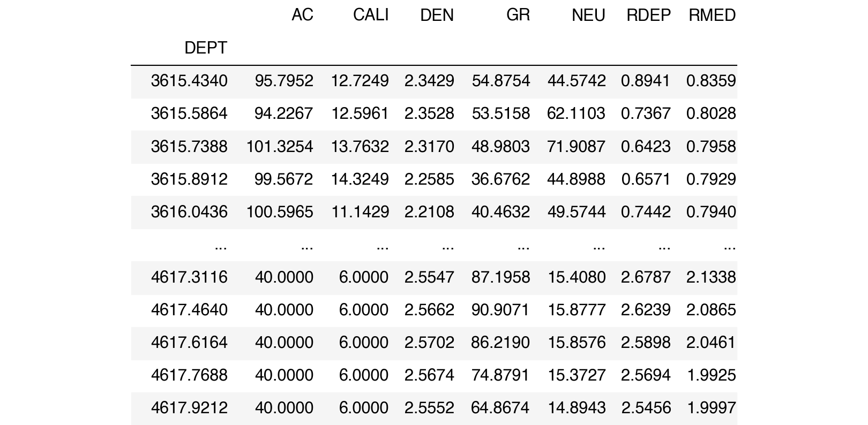868x425 pixels.
Task: Click the GR column header
Action: coord(518,15)
